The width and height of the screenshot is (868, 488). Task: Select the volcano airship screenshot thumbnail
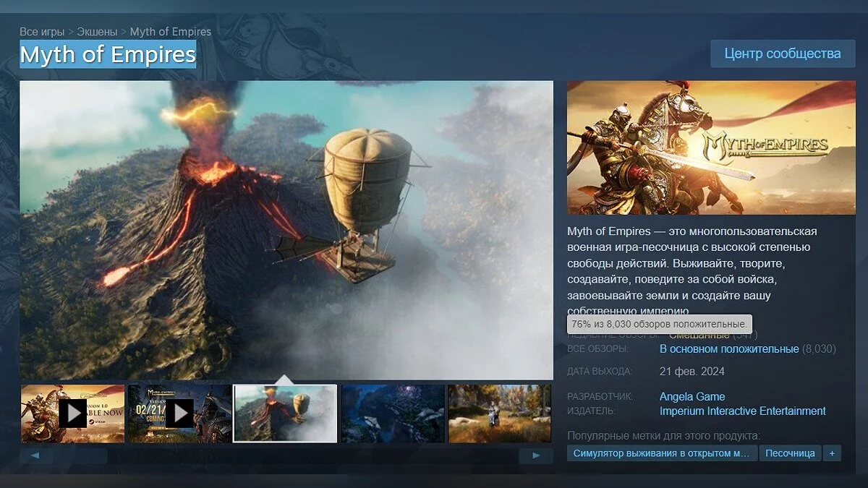click(x=286, y=414)
